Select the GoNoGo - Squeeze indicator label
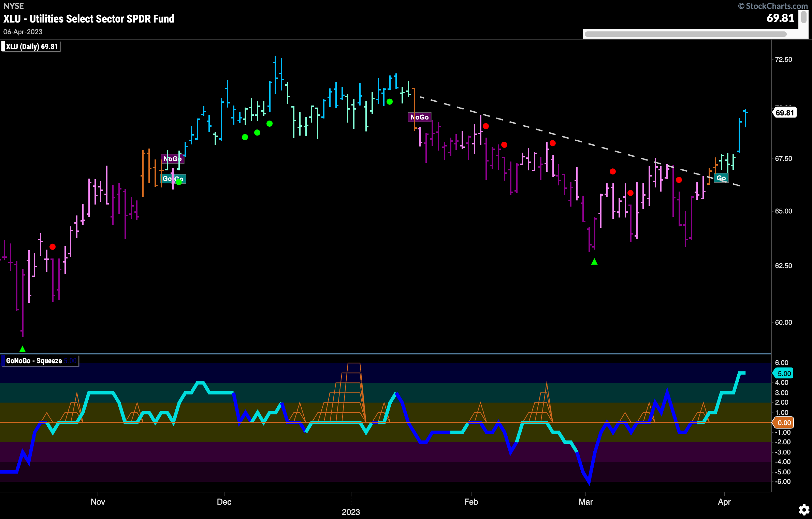 40,361
